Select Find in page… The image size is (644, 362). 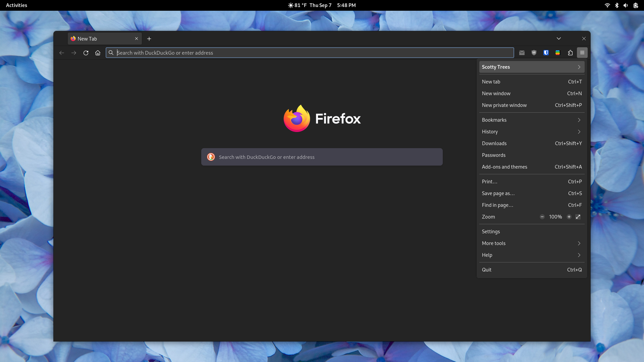(532, 205)
